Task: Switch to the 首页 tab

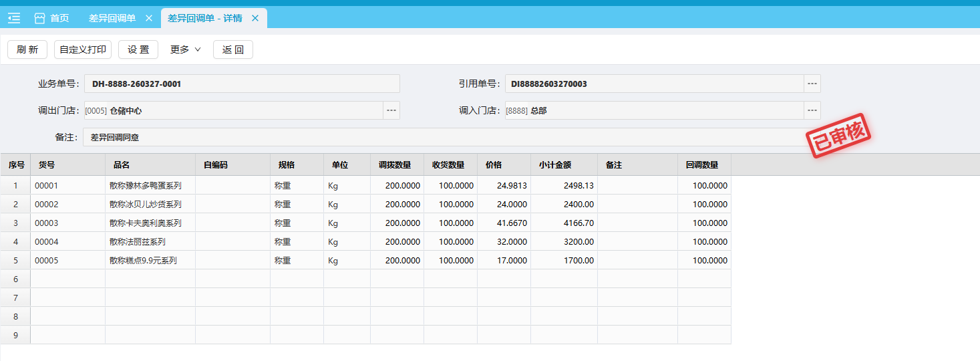Action: tap(59, 18)
